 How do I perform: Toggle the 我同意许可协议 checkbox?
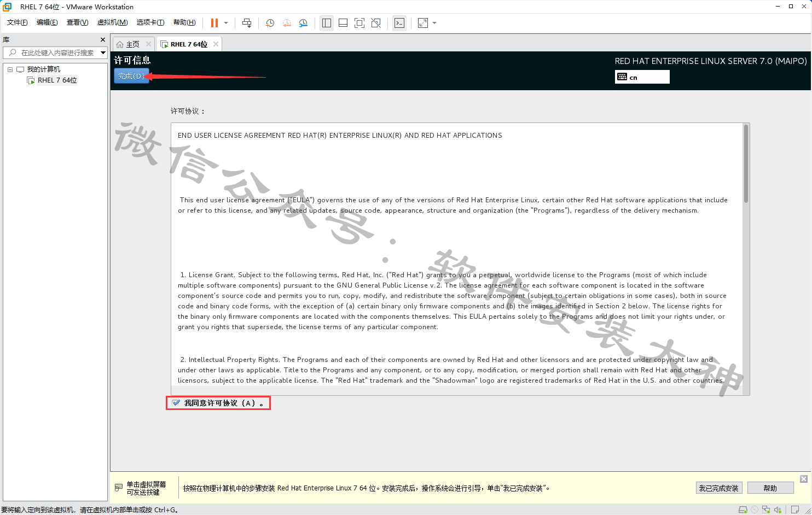[x=176, y=403]
